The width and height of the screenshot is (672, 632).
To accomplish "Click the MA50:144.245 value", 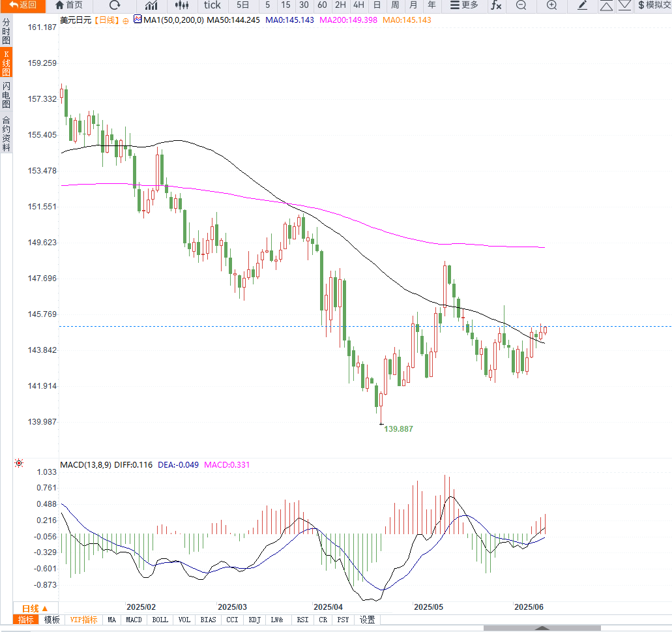I will (233, 20).
